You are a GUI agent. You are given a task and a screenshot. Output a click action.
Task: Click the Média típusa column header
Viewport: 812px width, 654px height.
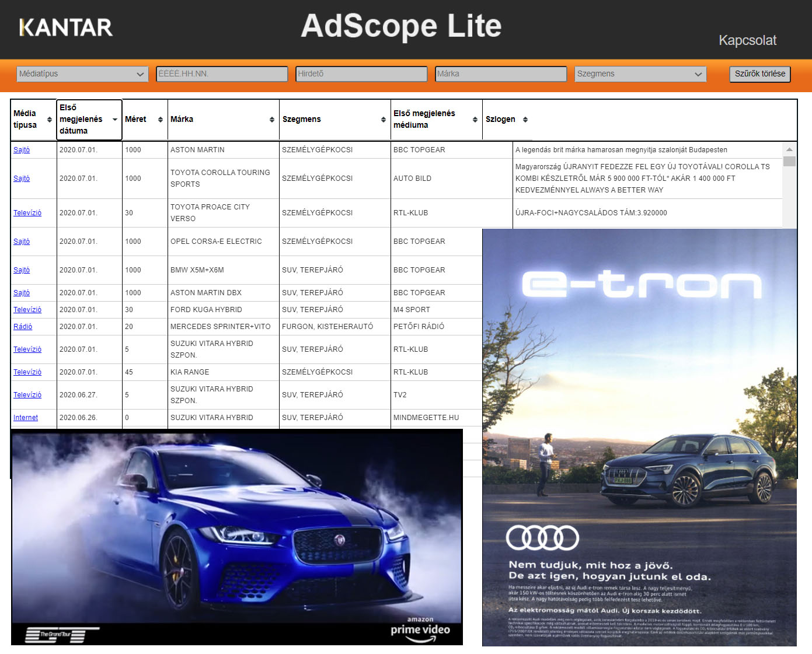32,120
